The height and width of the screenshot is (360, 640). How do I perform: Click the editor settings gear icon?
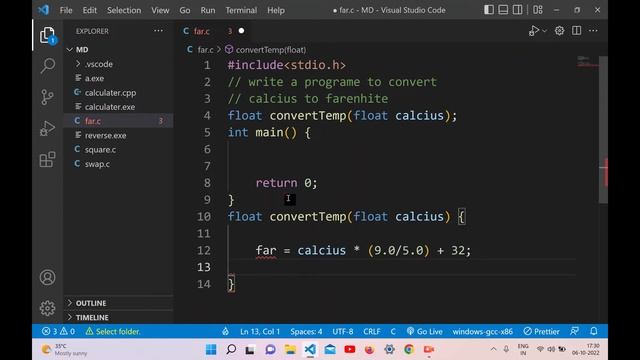click(x=560, y=31)
